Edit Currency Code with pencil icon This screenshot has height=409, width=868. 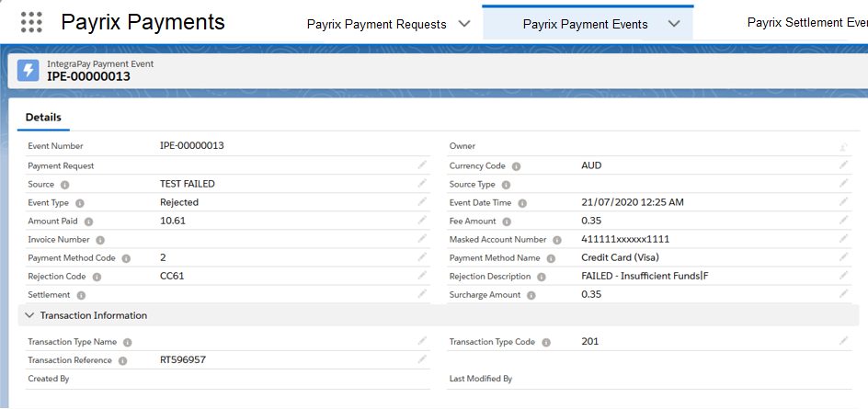[x=843, y=165]
